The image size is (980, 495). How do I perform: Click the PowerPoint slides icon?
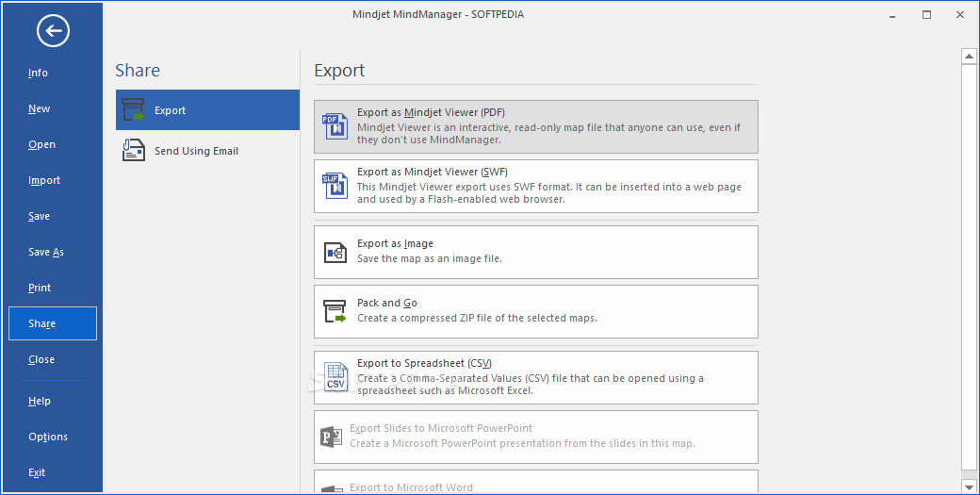pos(332,437)
